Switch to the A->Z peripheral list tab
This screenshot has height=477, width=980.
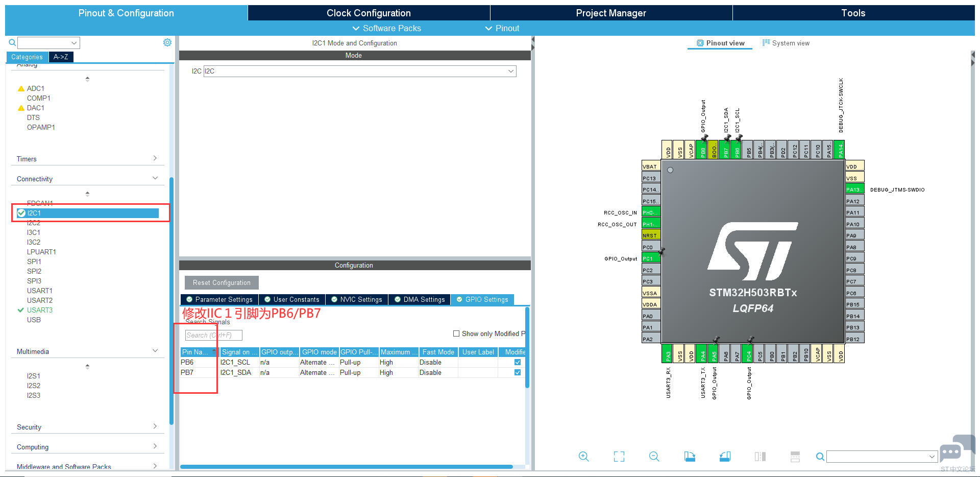[x=61, y=57]
